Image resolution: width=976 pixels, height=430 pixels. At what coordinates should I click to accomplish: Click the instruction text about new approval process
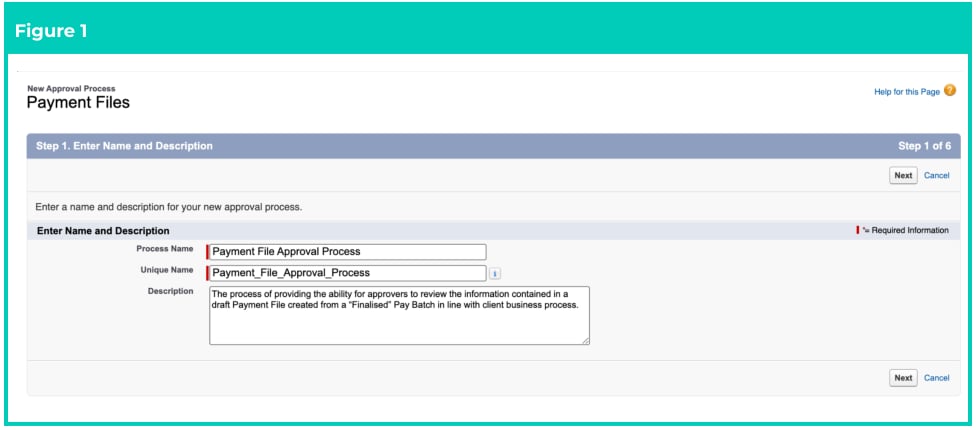169,207
